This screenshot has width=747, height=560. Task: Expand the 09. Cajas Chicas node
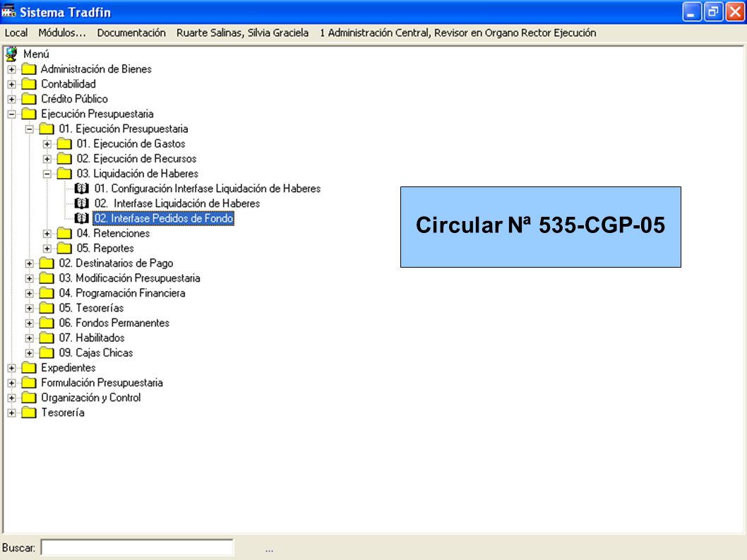pyautogui.click(x=30, y=353)
